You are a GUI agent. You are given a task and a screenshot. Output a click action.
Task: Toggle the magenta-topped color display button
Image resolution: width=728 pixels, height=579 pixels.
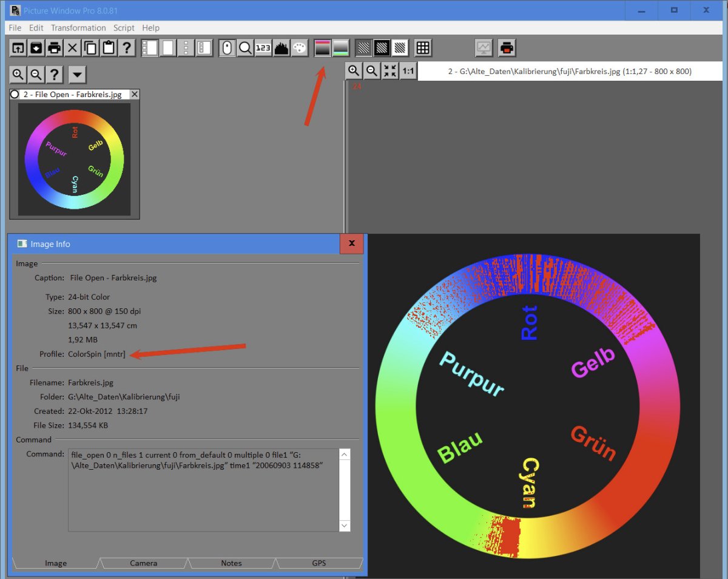tap(323, 48)
